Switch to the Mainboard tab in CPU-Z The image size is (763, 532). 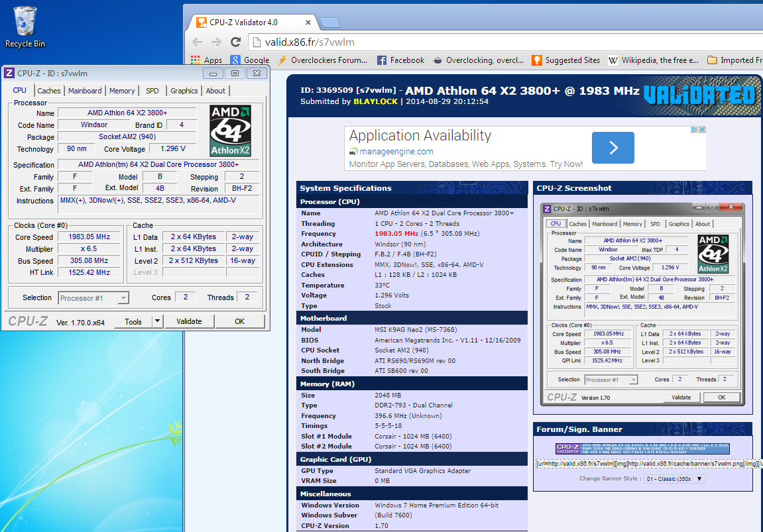pyautogui.click(x=85, y=91)
